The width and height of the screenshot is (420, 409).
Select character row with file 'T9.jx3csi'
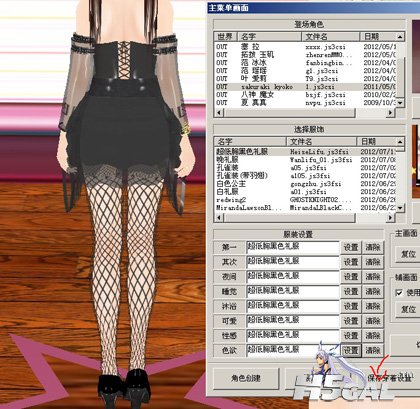pos(305,79)
